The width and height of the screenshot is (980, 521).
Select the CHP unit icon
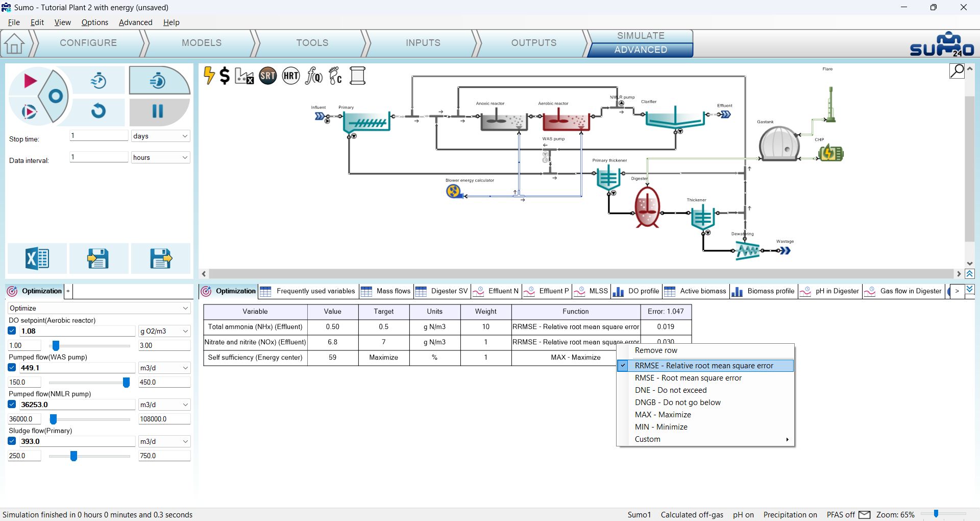(x=831, y=153)
